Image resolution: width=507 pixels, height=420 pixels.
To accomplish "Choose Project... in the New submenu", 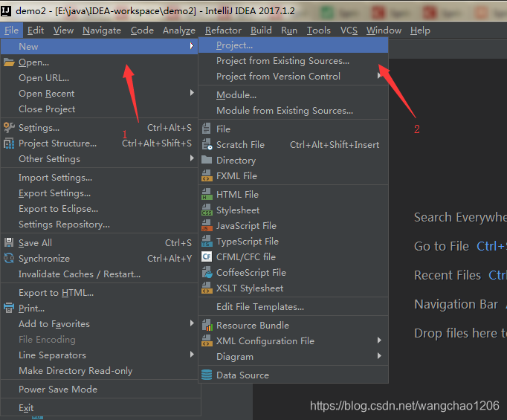I will (x=293, y=45).
